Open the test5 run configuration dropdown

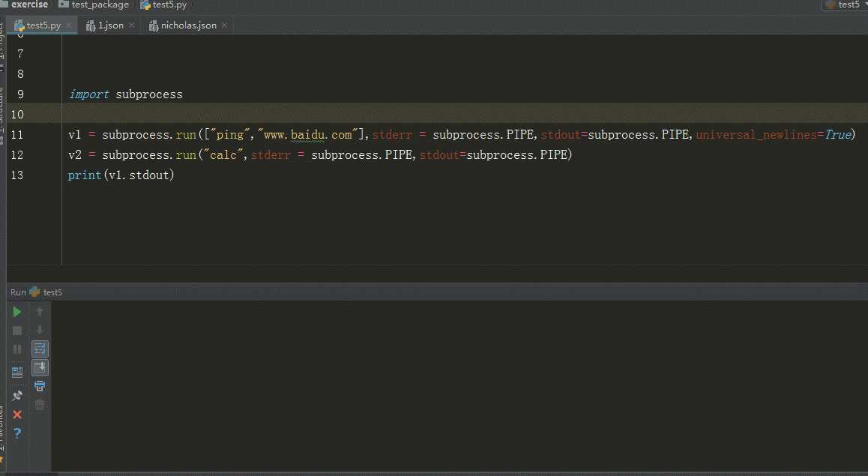coord(846,4)
